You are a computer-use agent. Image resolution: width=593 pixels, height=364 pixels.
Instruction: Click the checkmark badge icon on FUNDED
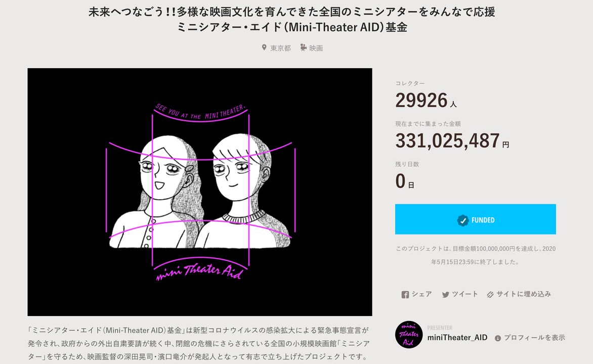click(462, 220)
